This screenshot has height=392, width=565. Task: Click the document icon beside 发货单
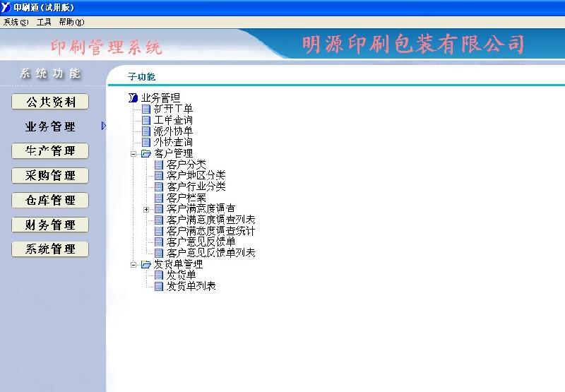pos(159,275)
